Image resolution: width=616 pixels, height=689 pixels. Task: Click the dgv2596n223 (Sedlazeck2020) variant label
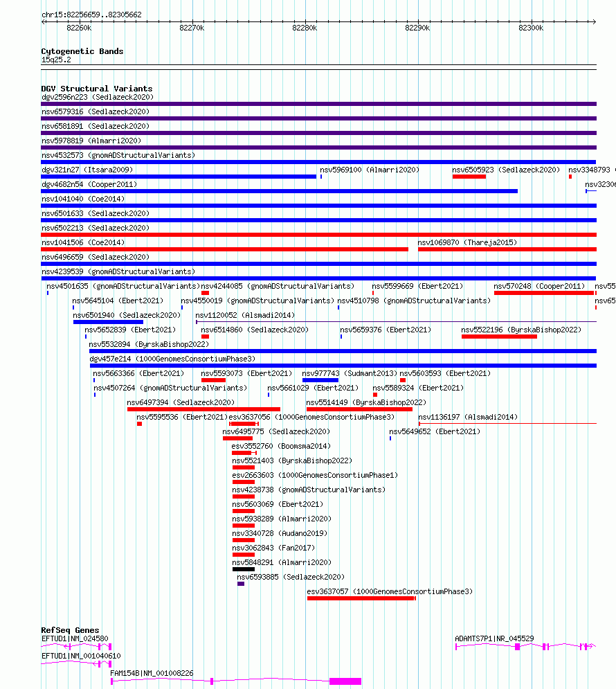click(98, 97)
